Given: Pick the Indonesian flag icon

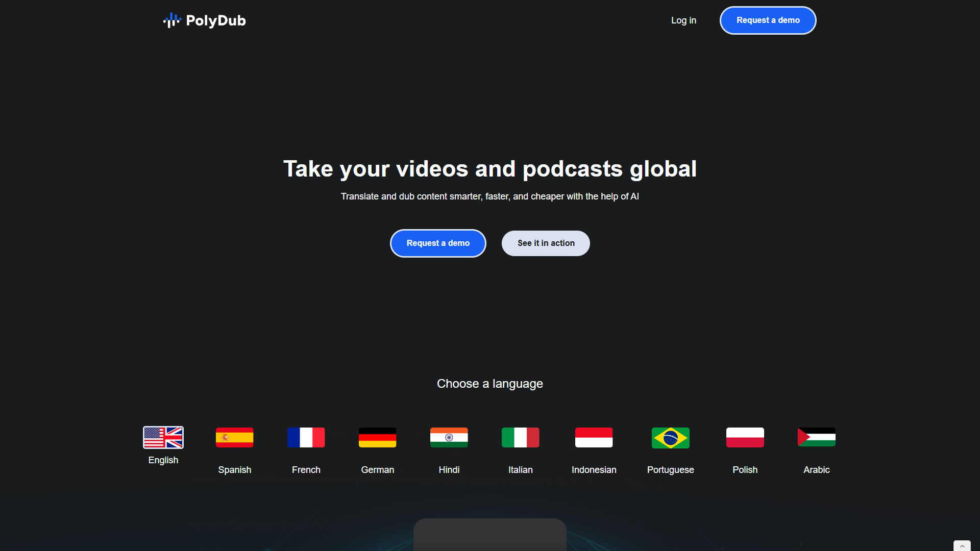Looking at the screenshot, I should (594, 437).
